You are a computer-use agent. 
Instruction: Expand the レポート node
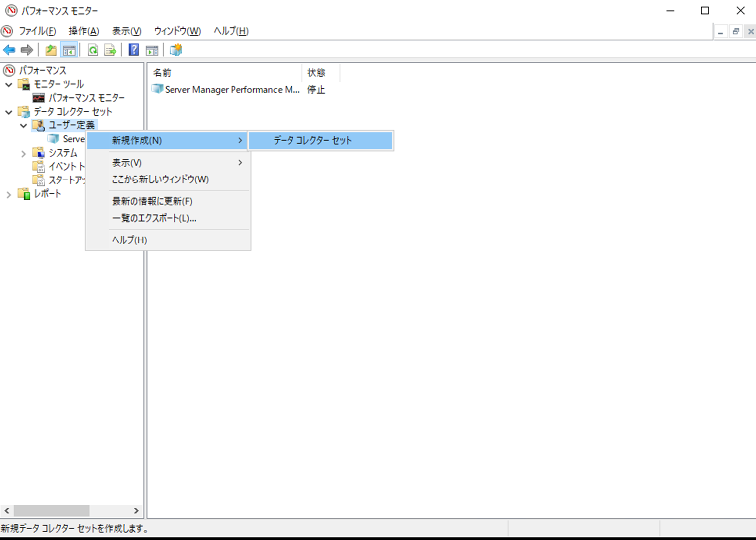tap(9, 194)
